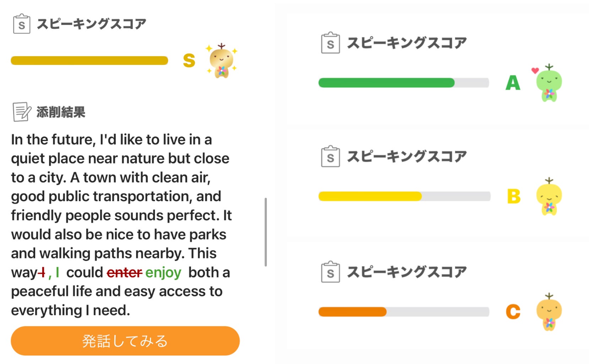Click the gold S score progress bar
This screenshot has width=589, height=364.
coord(90,61)
